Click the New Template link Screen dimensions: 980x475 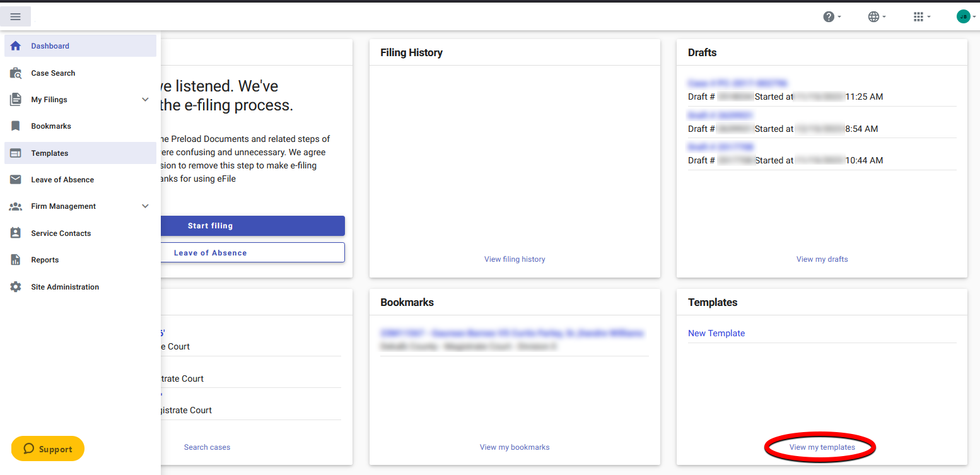(716, 333)
